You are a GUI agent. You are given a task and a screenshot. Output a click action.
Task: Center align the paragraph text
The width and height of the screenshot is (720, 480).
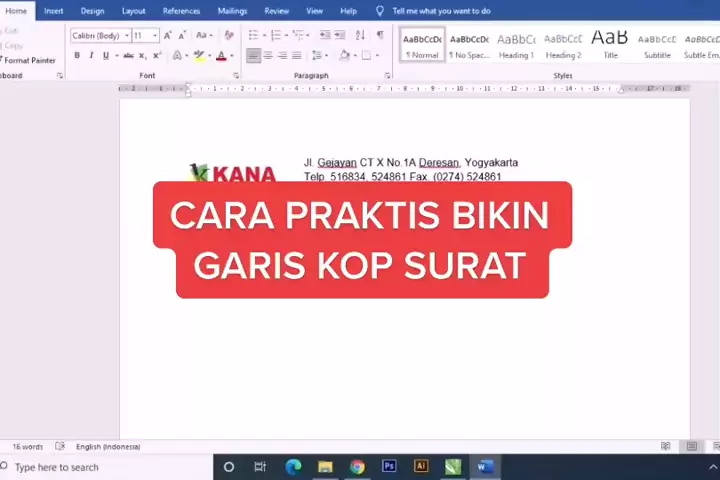[268, 56]
